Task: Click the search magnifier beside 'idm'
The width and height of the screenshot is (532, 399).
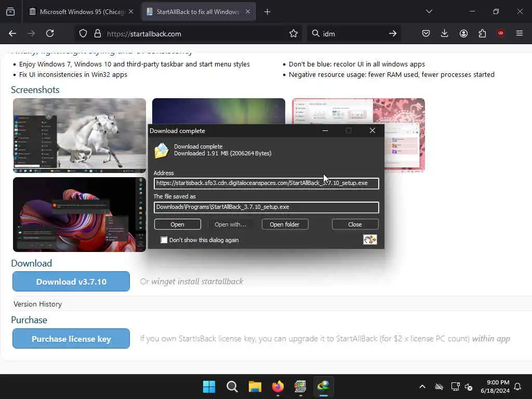Action: (x=315, y=33)
